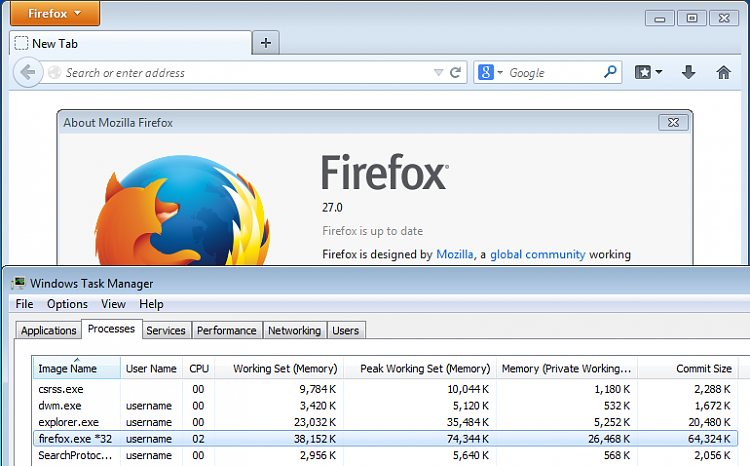Maximize the Firefox window
Screen dimensions: 750x466
pyautogui.click(x=692, y=19)
